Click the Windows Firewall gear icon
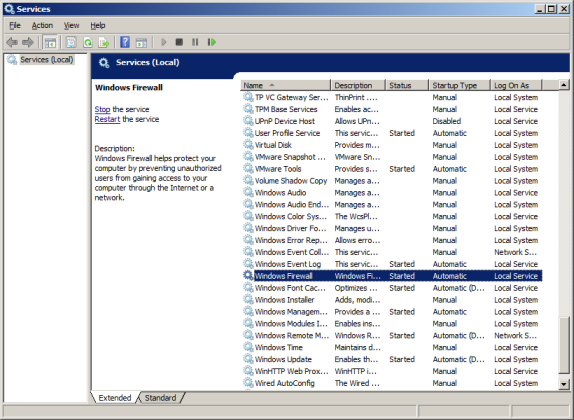The image size is (574, 420). [x=248, y=275]
